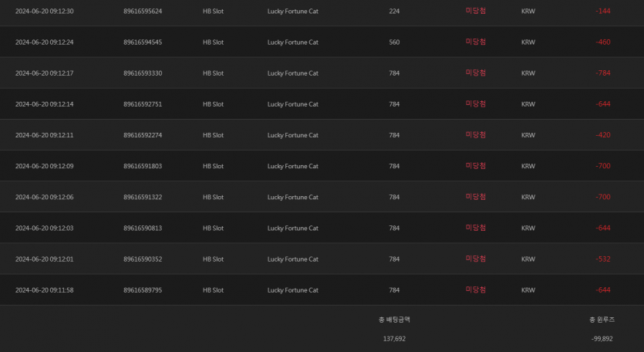Screen dimensions: 644x352
Task: Click bet amount 784 in 09:12:01 row
Action: tap(394, 259)
